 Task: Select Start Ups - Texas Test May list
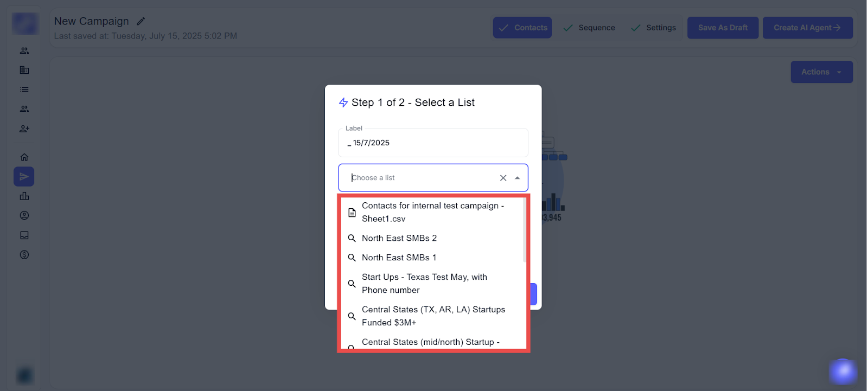(x=424, y=284)
